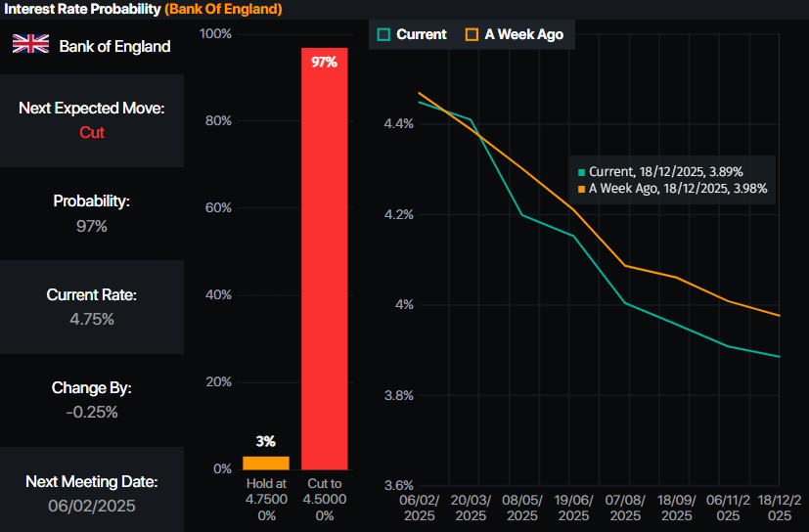The width and height of the screenshot is (809, 532).
Task: Click the orange A Week Ago legend square
Action: pyautogui.click(x=472, y=34)
